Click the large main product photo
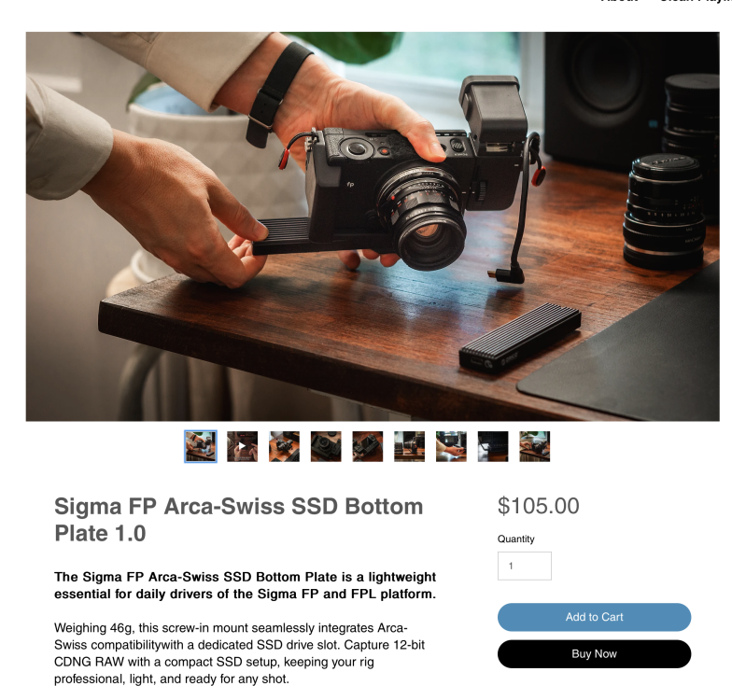The image size is (732, 700). (x=373, y=226)
